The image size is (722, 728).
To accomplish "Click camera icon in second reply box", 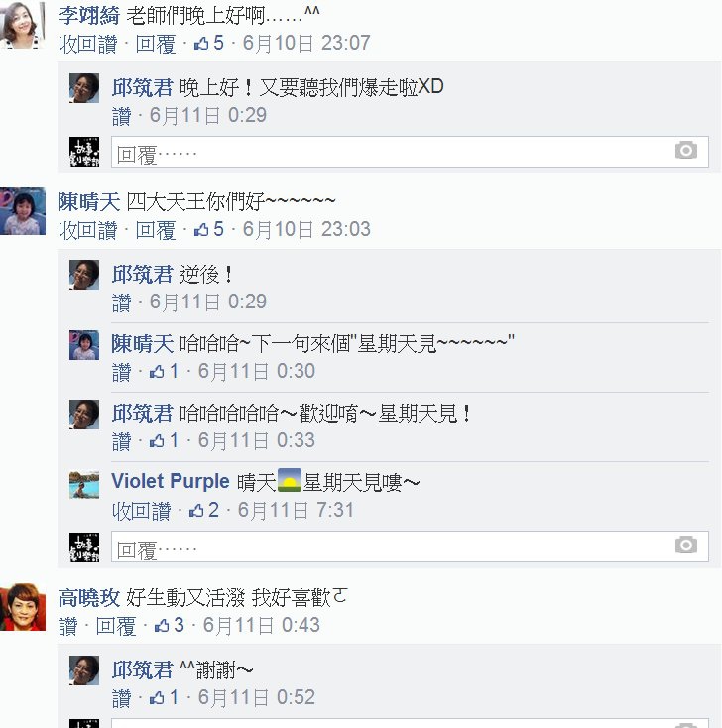I will 685,545.
